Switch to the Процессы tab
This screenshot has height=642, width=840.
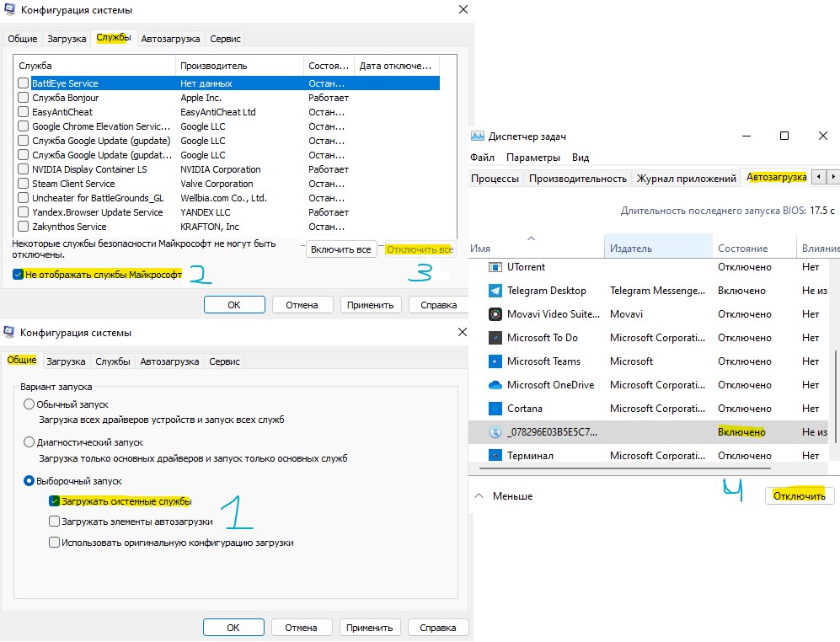pyautogui.click(x=495, y=179)
